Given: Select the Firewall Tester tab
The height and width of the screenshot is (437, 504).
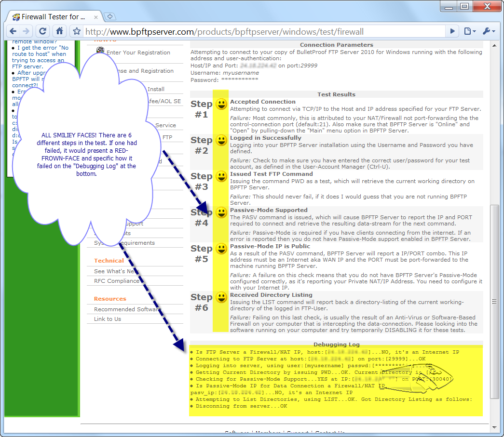Looking at the screenshot, I should [53, 17].
